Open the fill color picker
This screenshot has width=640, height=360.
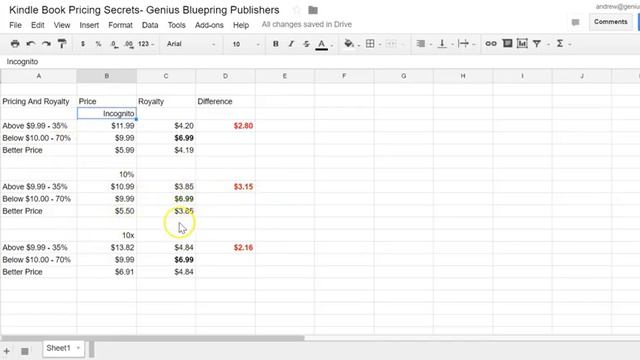349,44
